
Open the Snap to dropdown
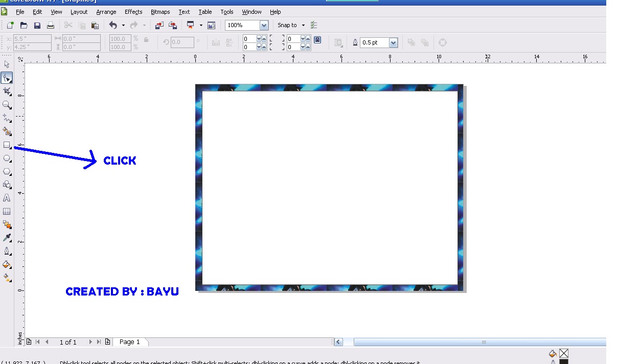(x=291, y=25)
